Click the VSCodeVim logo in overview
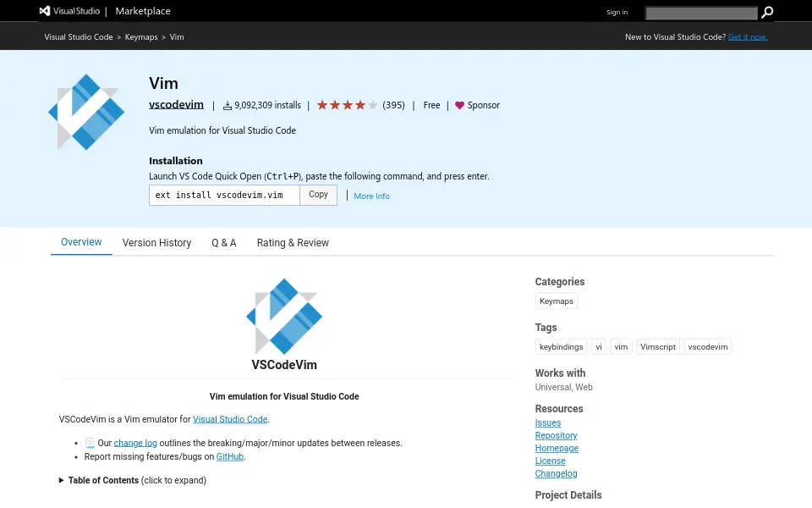 284,316
